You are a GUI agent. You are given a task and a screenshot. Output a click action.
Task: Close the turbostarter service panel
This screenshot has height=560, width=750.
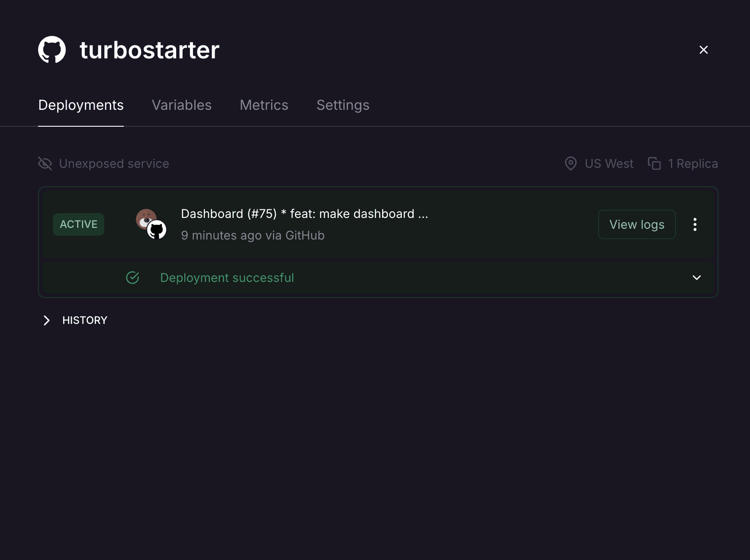[704, 50]
